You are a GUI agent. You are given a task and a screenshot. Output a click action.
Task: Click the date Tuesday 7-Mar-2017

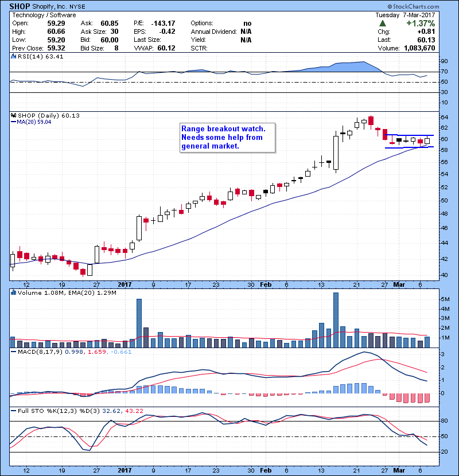(405, 15)
